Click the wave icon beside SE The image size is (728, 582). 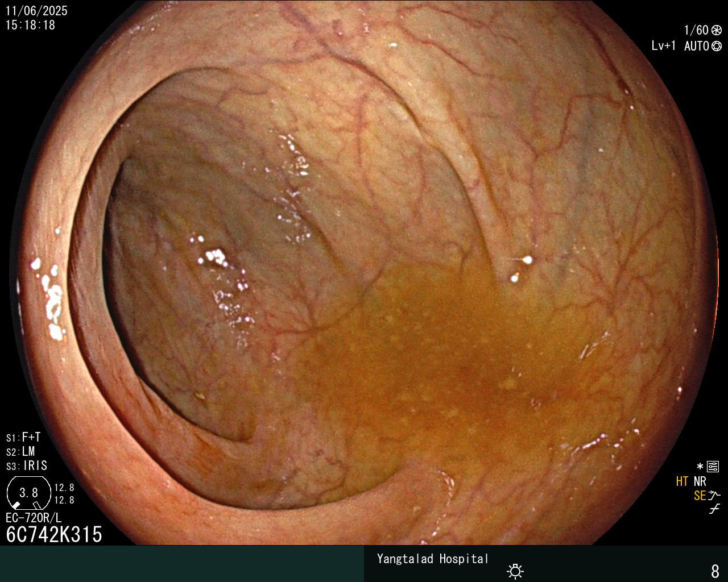[714, 496]
